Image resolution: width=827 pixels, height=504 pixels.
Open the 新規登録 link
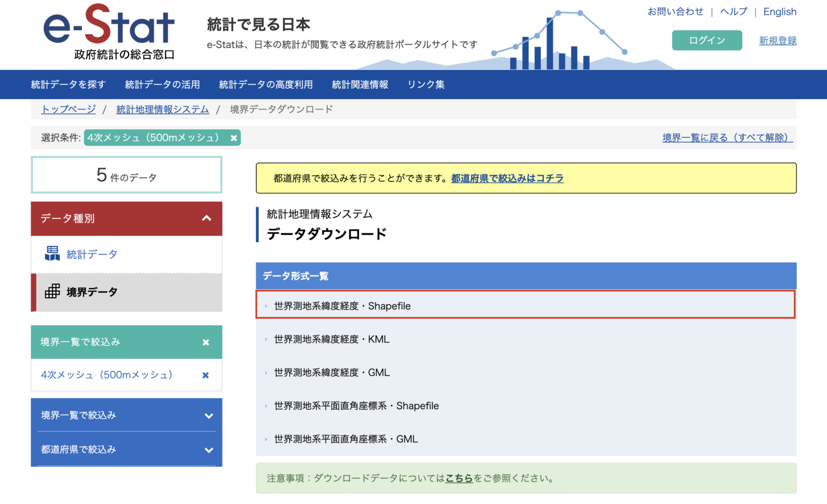point(777,40)
